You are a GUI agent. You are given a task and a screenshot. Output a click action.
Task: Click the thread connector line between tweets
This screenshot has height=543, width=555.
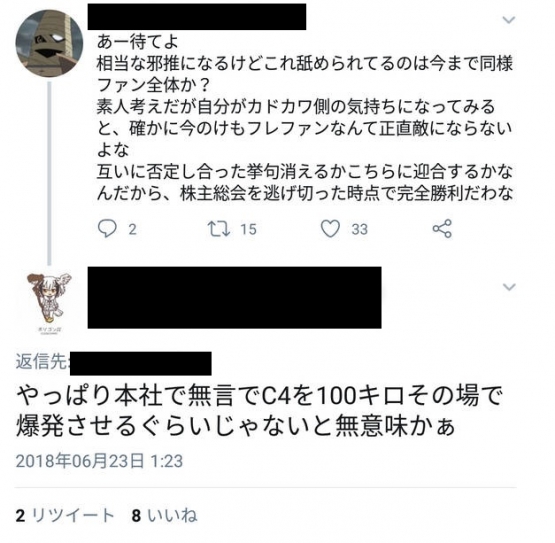[49, 173]
